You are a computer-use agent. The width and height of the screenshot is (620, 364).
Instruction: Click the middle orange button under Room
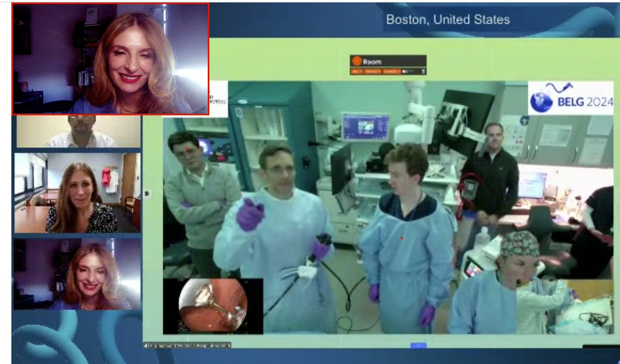pos(373,71)
